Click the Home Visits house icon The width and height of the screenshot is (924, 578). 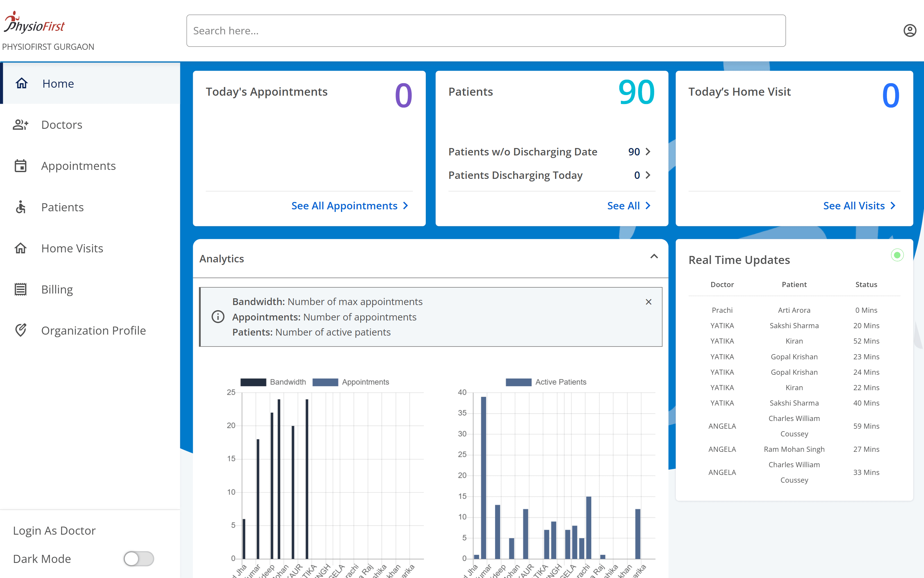(21, 248)
